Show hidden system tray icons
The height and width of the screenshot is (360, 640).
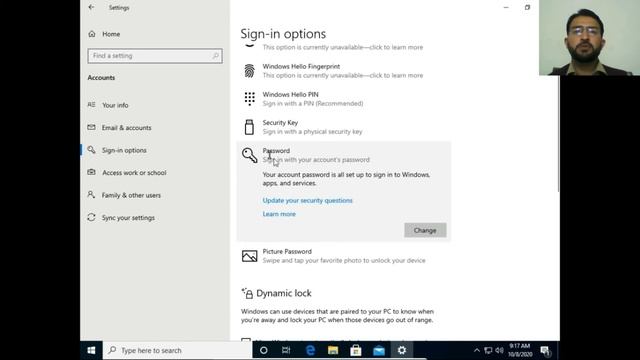coord(476,350)
